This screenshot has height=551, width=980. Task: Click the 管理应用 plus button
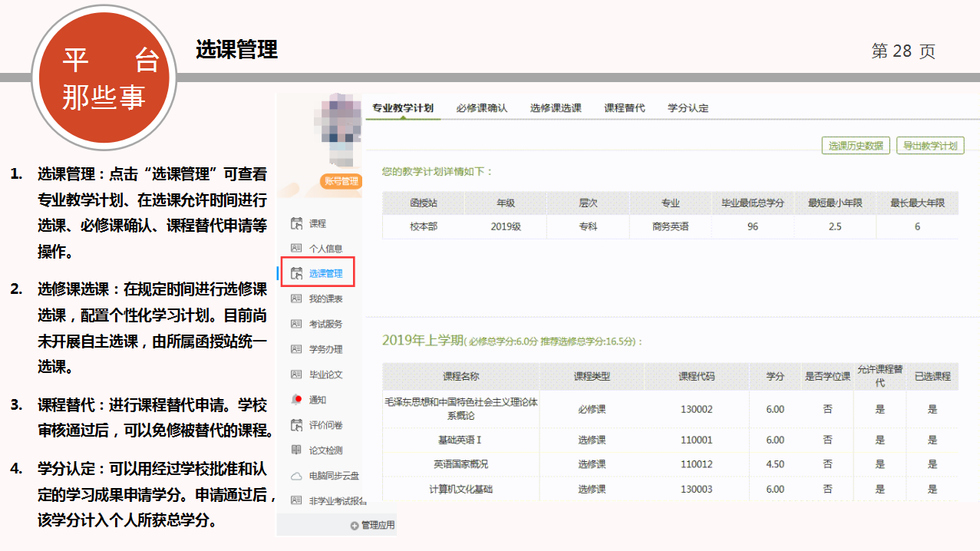[x=355, y=526]
